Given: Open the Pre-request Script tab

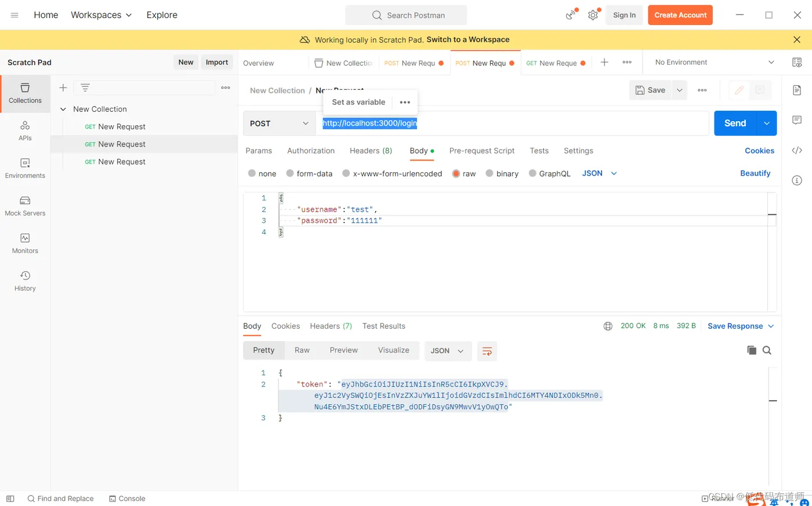Looking at the screenshot, I should (x=482, y=151).
